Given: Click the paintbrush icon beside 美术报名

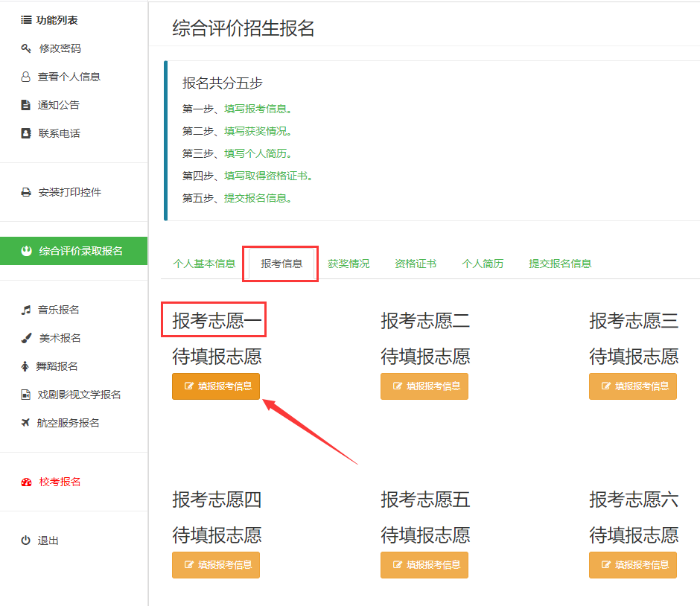Looking at the screenshot, I should (x=26, y=338).
